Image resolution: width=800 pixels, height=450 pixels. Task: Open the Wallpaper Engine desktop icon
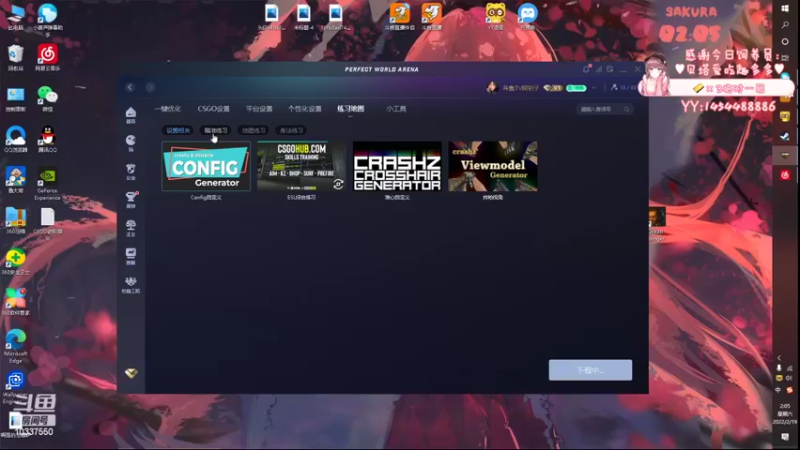pyautogui.click(x=16, y=387)
